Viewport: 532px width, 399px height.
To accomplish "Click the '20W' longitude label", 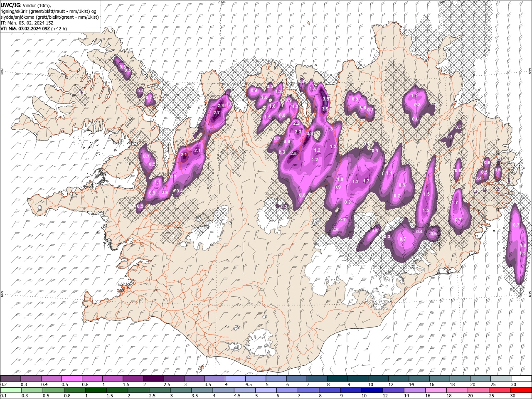I will click(x=221, y=2).
